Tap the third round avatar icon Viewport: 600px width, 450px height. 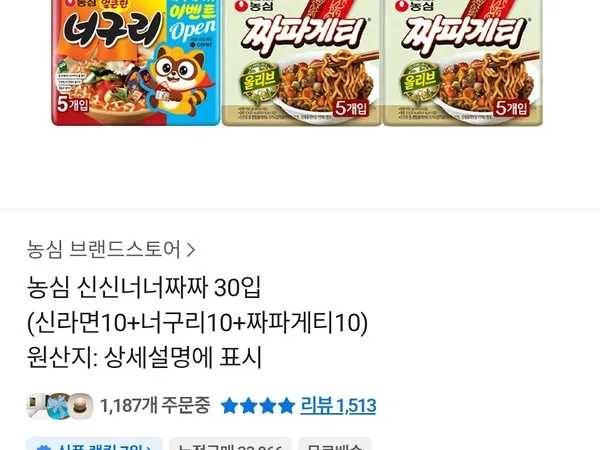[81, 406]
